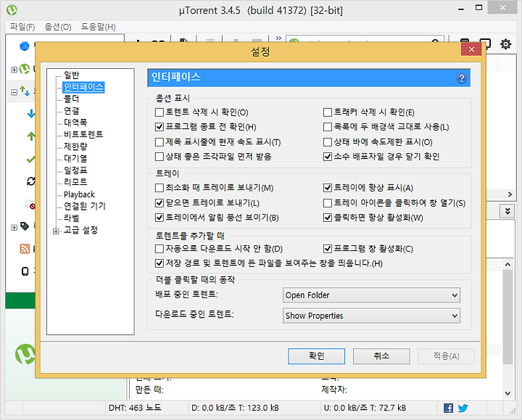The image size is (522, 420).
Task: Uncheck 트레이에 항상 표시(A)
Action: tap(328, 188)
